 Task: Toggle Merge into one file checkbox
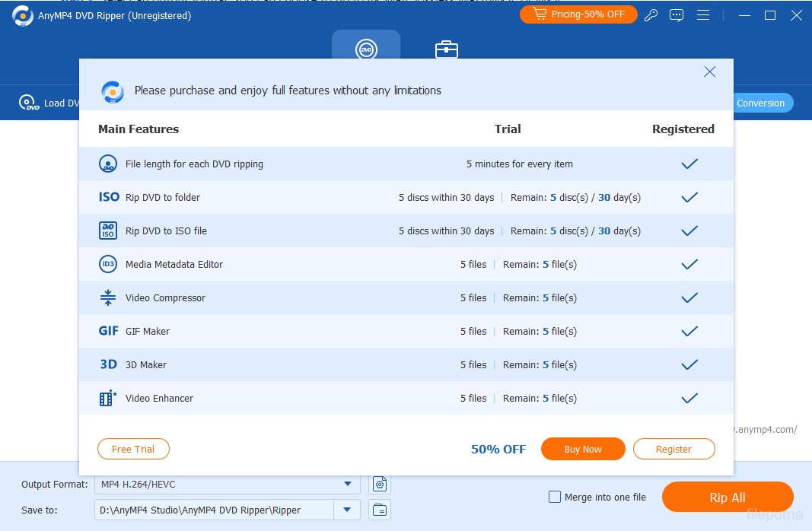(x=555, y=497)
